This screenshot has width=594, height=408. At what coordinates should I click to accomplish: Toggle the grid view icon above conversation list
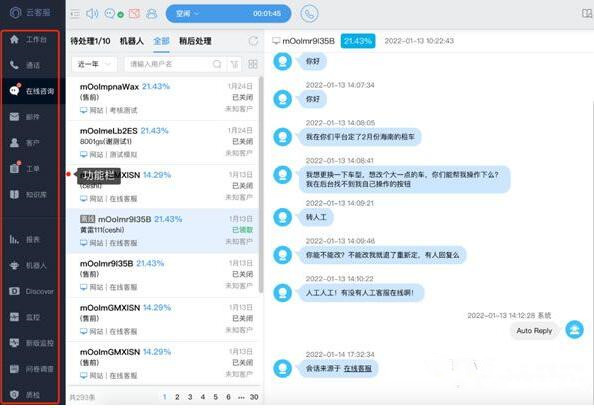(253, 64)
